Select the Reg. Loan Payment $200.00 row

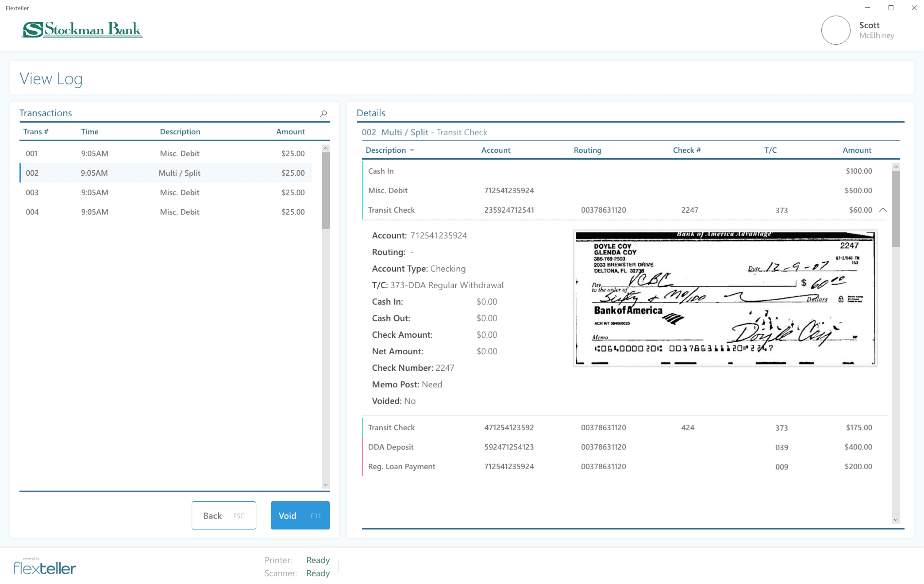coord(625,467)
